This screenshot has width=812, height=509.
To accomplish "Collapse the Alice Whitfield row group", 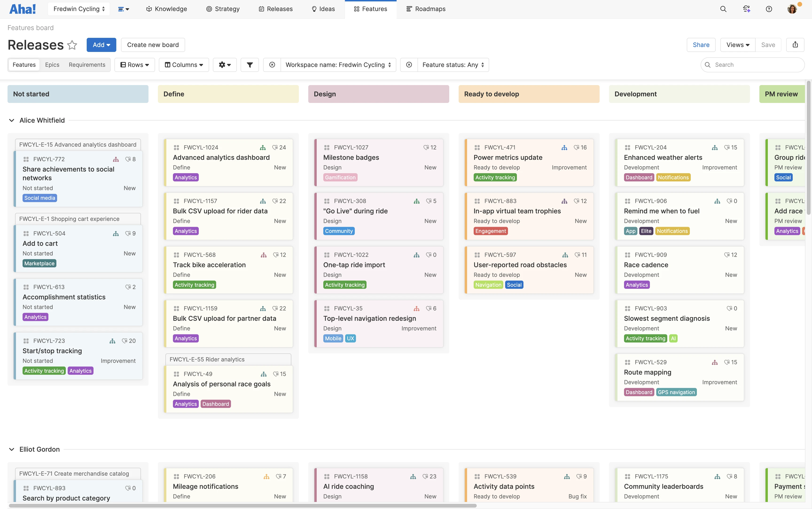I will pos(12,120).
